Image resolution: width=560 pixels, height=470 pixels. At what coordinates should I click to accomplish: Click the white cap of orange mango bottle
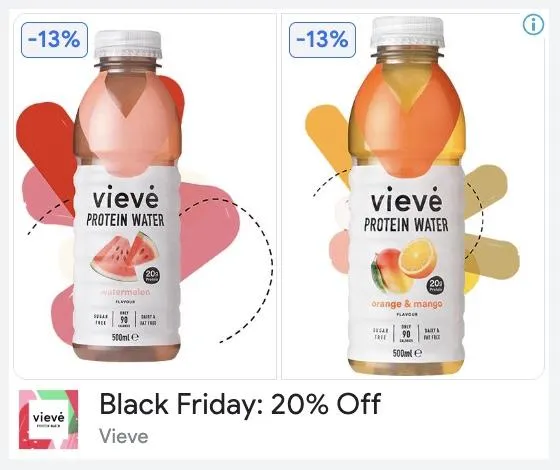point(407,32)
